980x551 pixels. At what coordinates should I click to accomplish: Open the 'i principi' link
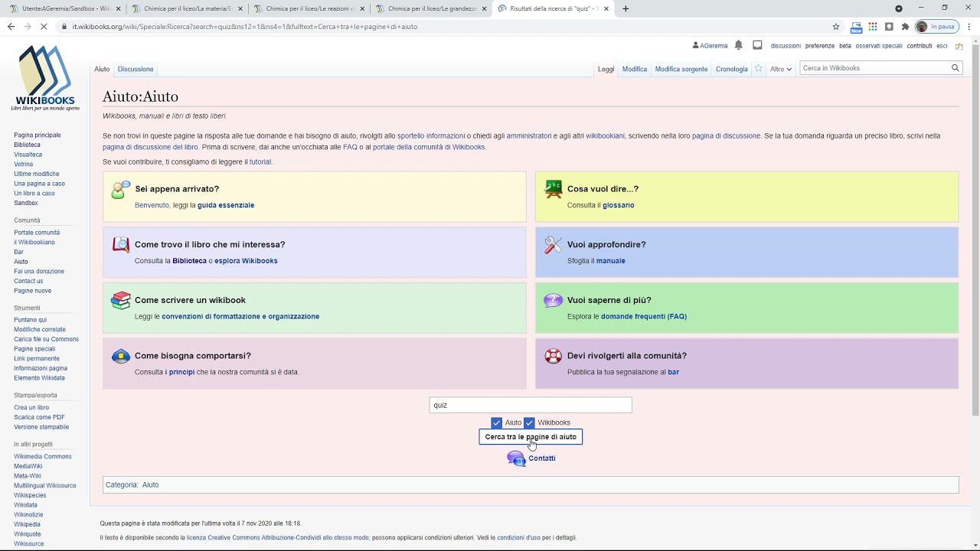click(180, 372)
